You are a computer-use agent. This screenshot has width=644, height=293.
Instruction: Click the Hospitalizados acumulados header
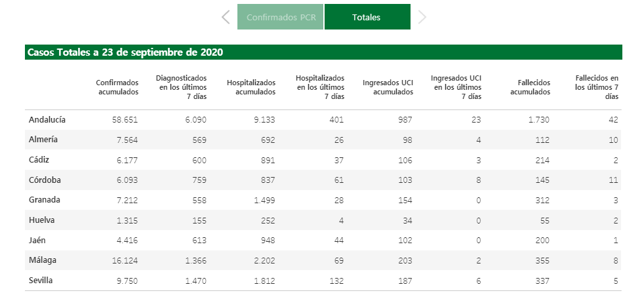pos(251,87)
